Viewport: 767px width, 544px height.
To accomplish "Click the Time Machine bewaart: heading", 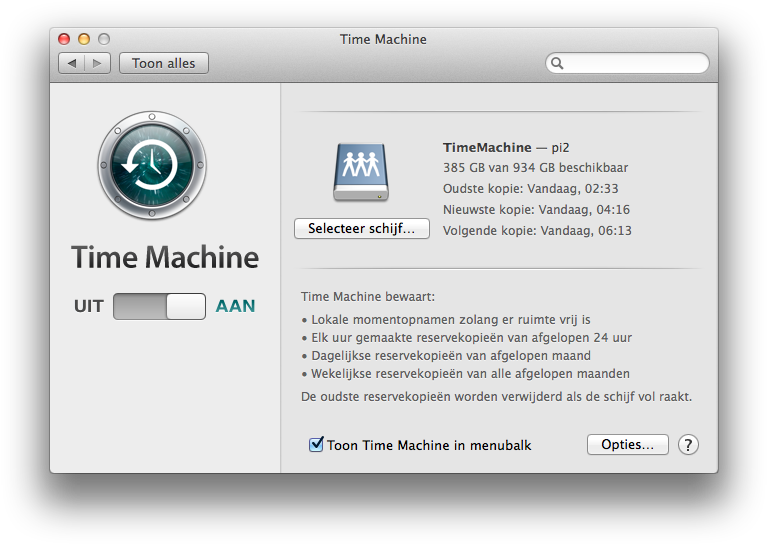I will pos(368,296).
